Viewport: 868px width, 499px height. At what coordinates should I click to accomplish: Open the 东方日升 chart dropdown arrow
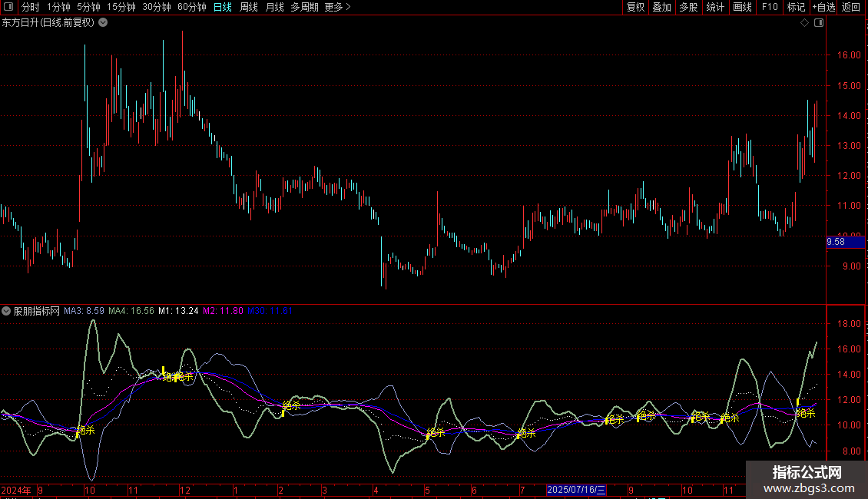[x=103, y=23]
